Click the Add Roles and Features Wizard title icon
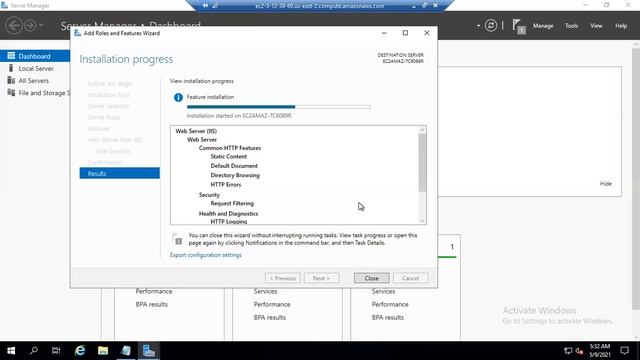Viewport: 640px width, 360px height. (78, 33)
